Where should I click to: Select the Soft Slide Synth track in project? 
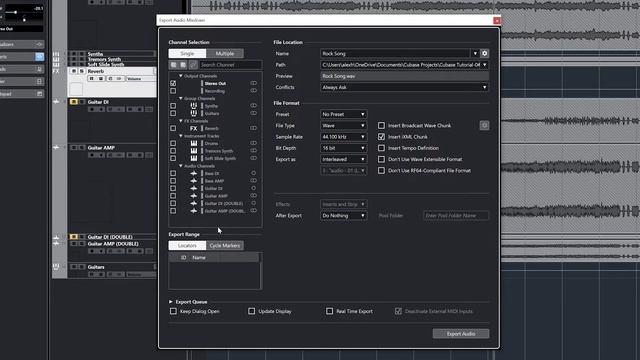(106, 64)
